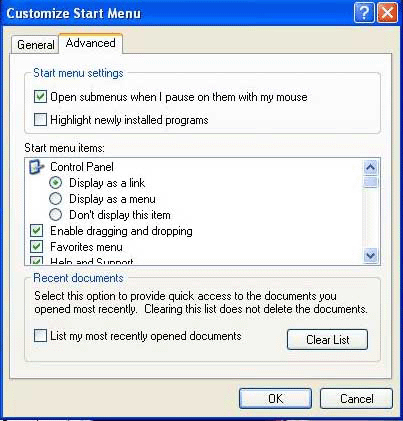
Task: Click the Cancel button
Action: coord(356,398)
